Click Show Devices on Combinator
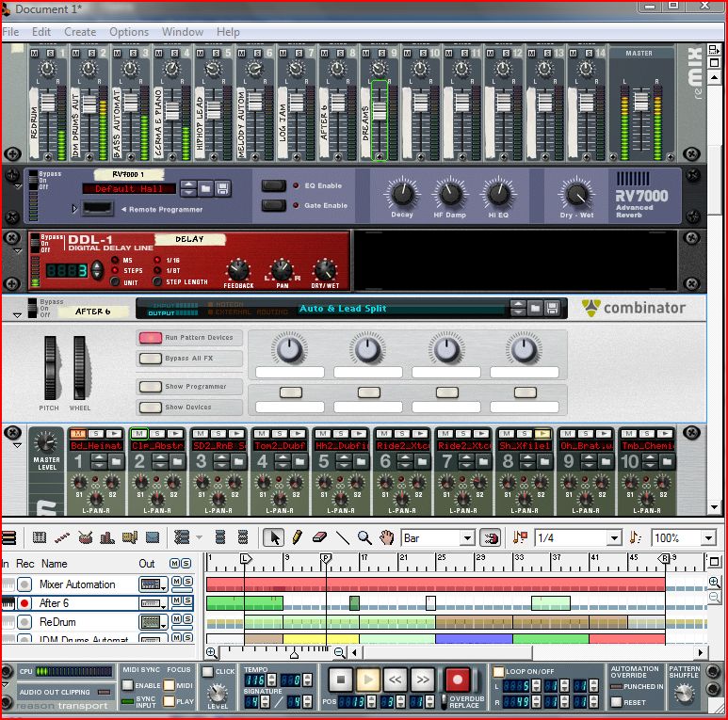This screenshot has width=728, height=720. point(151,408)
